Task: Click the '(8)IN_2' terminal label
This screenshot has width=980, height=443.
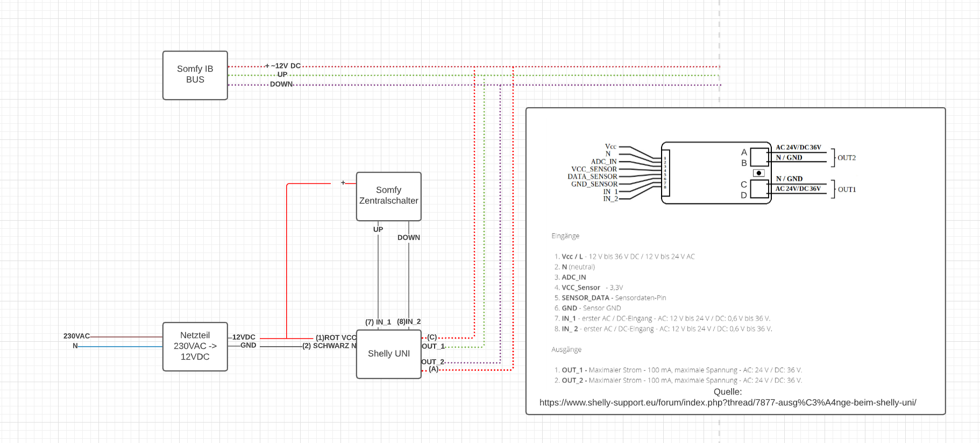Action: coord(409,321)
